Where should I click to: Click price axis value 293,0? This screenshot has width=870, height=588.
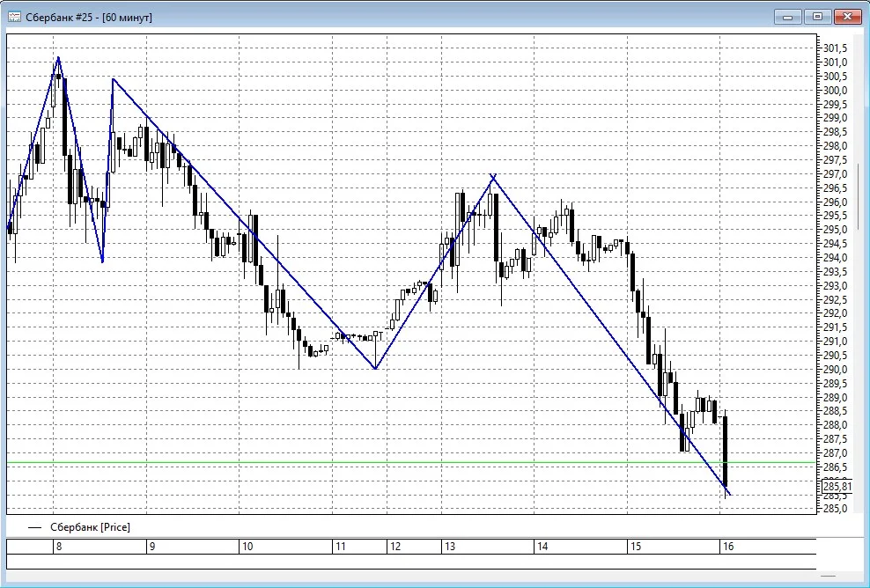coord(835,286)
